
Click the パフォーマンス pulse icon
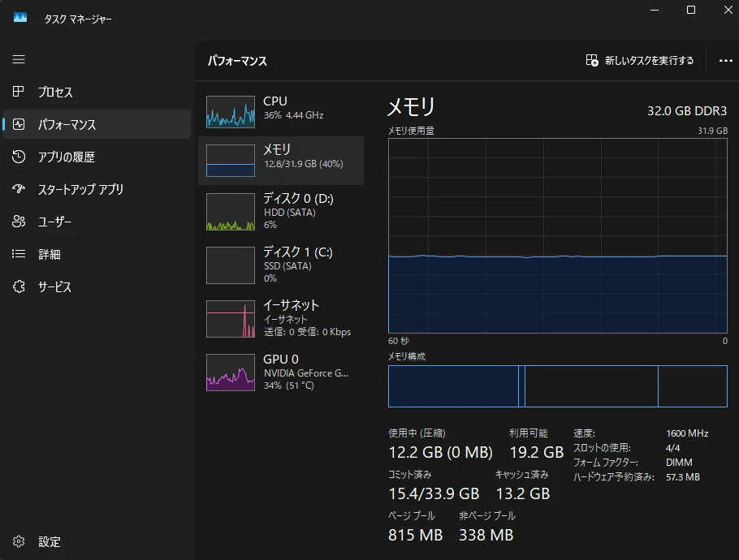(19, 124)
